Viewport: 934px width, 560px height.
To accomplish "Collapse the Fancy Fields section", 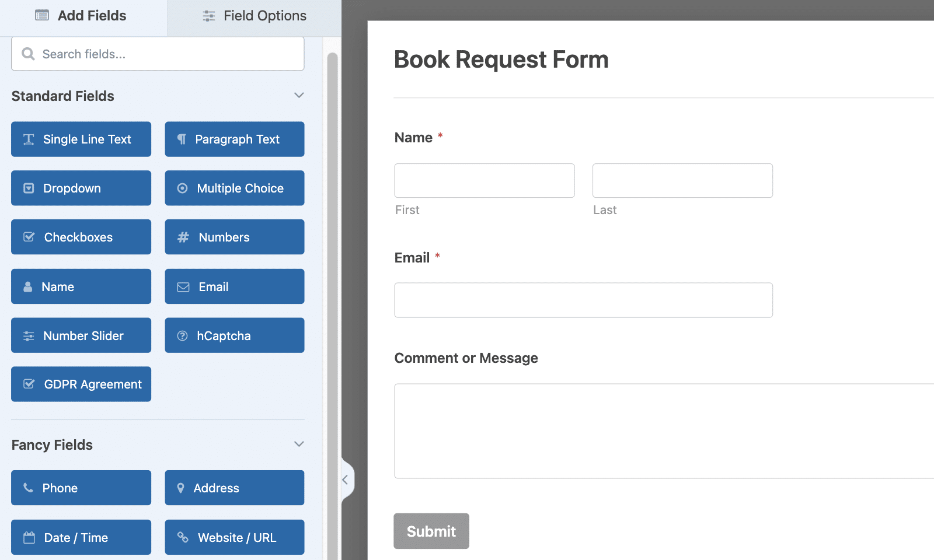I will (299, 444).
